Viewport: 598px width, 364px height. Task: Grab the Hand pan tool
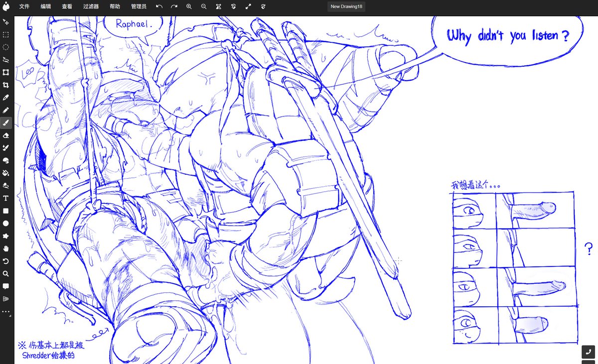6,248
